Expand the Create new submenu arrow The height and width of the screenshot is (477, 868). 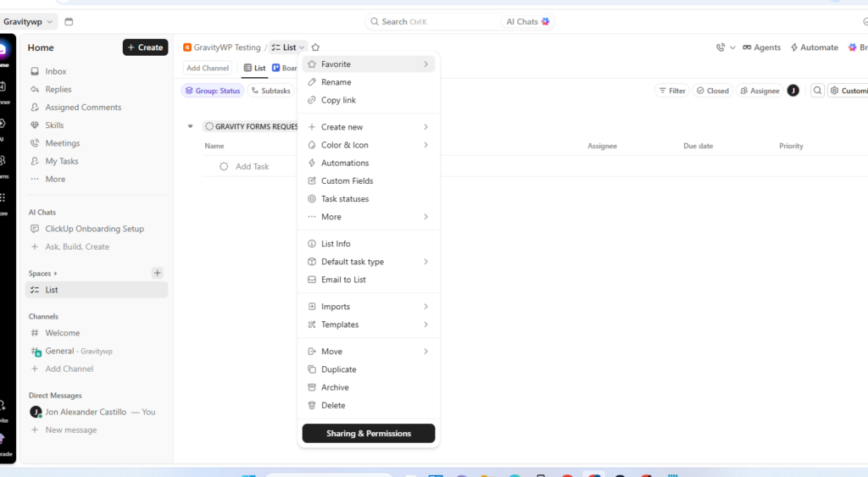click(426, 127)
